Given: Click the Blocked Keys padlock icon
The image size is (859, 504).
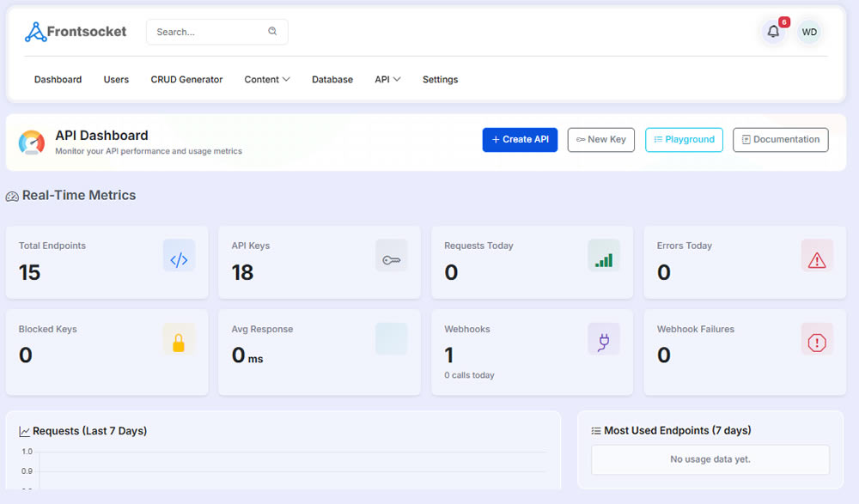Looking at the screenshot, I should (179, 343).
